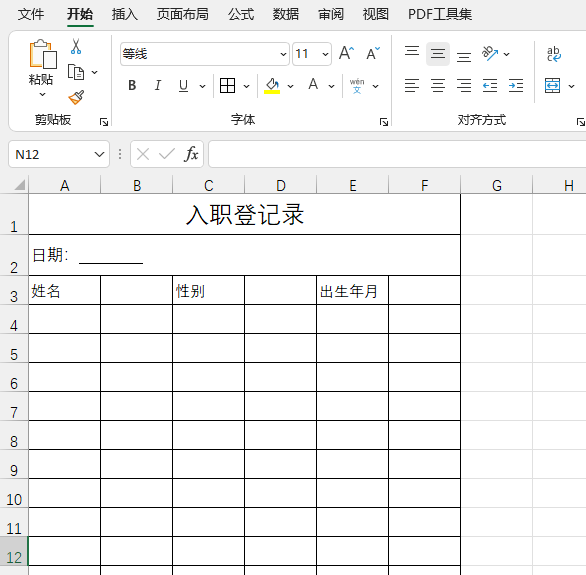Image resolution: width=586 pixels, height=575 pixels.
Task: Switch to the 插入 tab
Action: click(124, 15)
